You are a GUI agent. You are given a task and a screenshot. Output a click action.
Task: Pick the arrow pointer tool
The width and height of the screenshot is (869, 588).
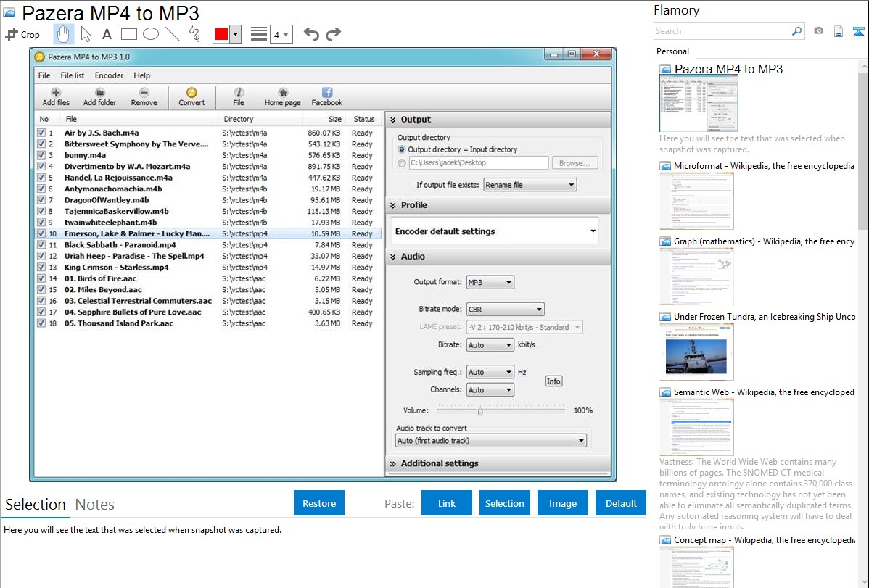click(86, 34)
